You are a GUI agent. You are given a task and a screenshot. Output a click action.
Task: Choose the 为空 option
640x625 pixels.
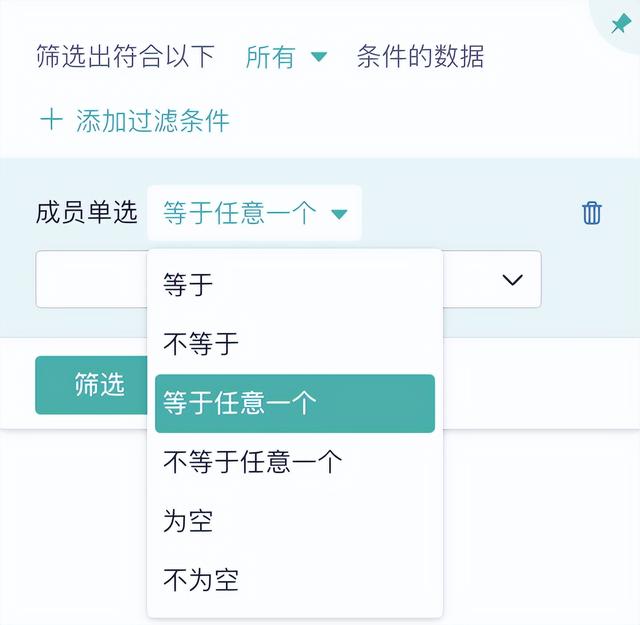pos(188,521)
